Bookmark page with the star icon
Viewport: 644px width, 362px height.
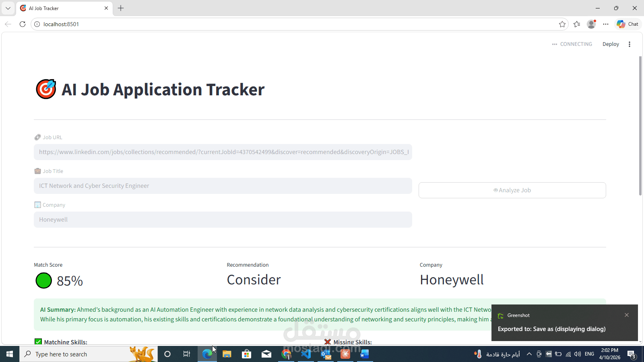pyautogui.click(x=562, y=24)
